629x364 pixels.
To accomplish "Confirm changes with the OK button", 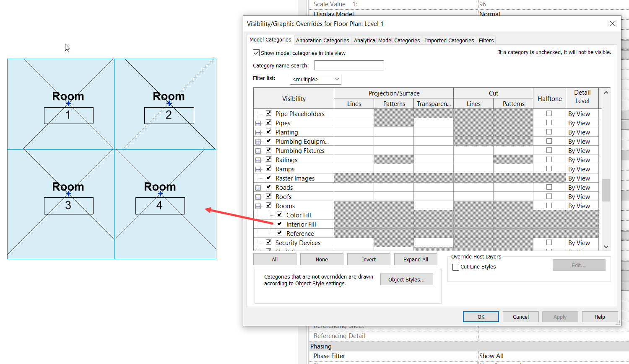I will [481, 316].
